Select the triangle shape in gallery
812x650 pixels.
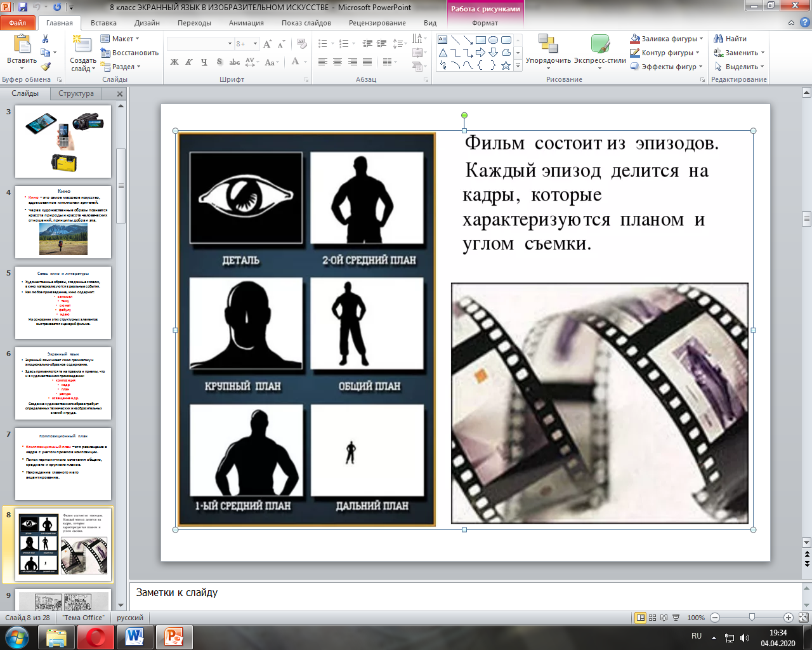[443, 53]
